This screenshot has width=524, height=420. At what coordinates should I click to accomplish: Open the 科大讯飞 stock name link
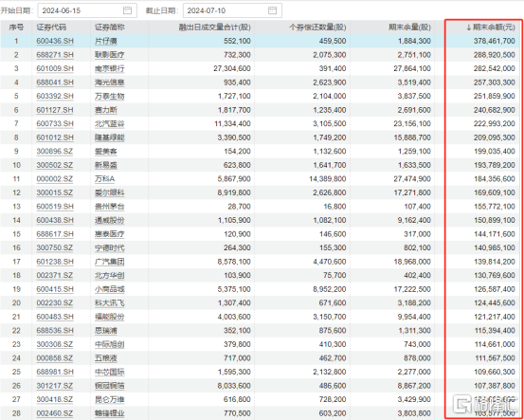[109, 303]
